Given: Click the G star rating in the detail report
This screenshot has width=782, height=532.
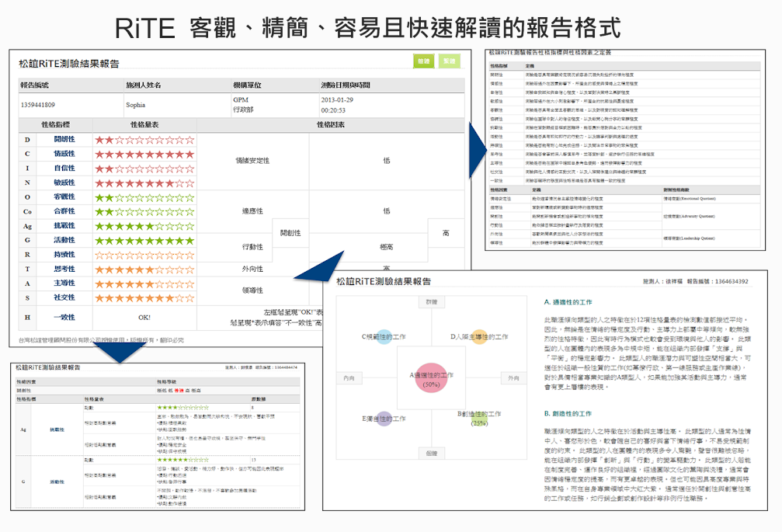Looking at the screenshot, I should (x=183, y=461).
